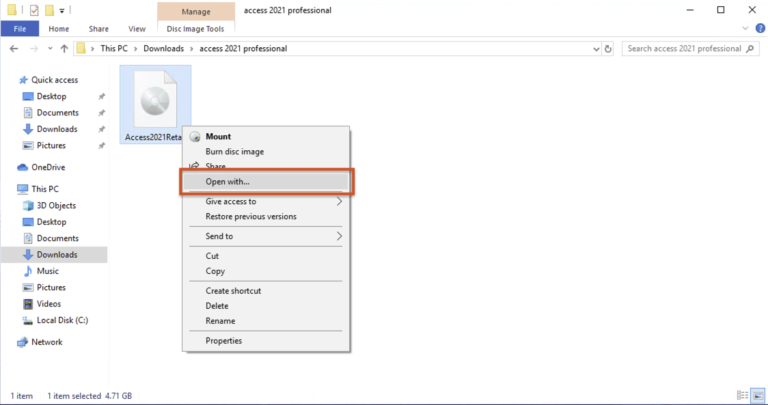
Task: Click the Back navigation arrow
Action: (x=14, y=48)
